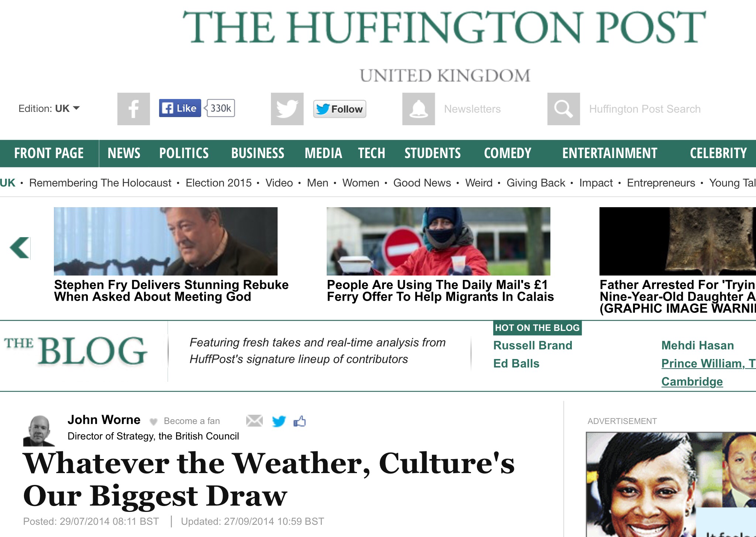This screenshot has width=756, height=537.
Task: Open Election 2015 sub-navigation link
Action: pos(219,183)
